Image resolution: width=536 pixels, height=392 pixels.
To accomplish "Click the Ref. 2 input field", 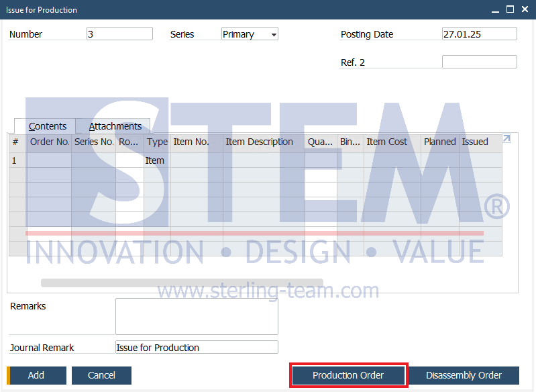I will click(x=479, y=62).
